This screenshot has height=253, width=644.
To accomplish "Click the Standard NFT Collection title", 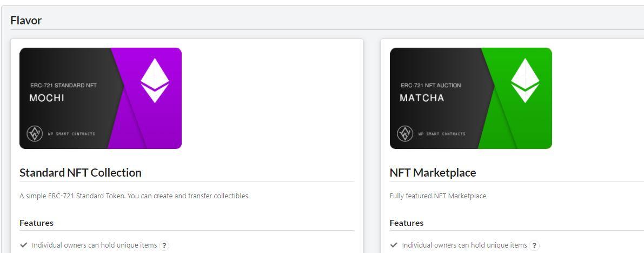I will pos(81,173).
